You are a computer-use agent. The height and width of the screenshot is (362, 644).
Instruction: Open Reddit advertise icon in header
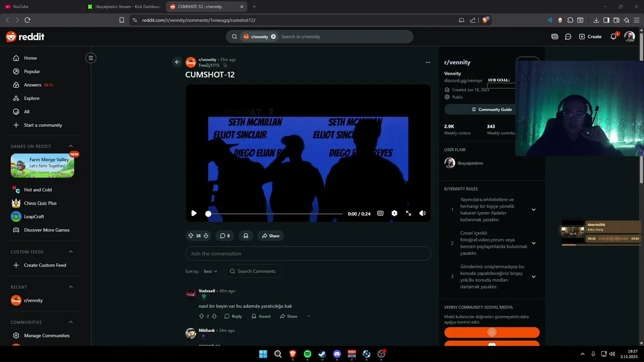pos(555,37)
